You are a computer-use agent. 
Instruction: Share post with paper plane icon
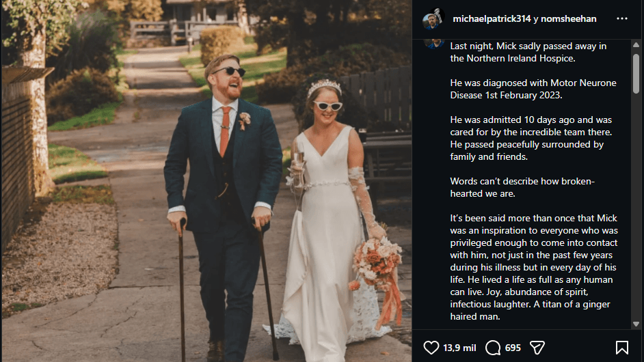pyautogui.click(x=537, y=348)
